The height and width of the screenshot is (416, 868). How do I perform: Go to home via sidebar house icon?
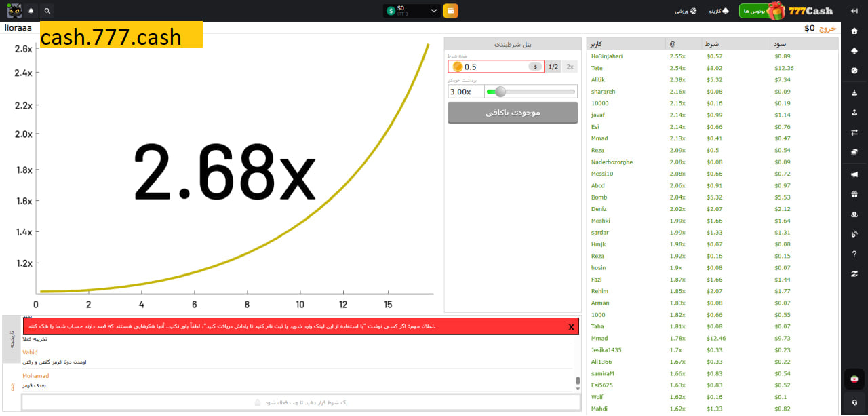(854, 31)
